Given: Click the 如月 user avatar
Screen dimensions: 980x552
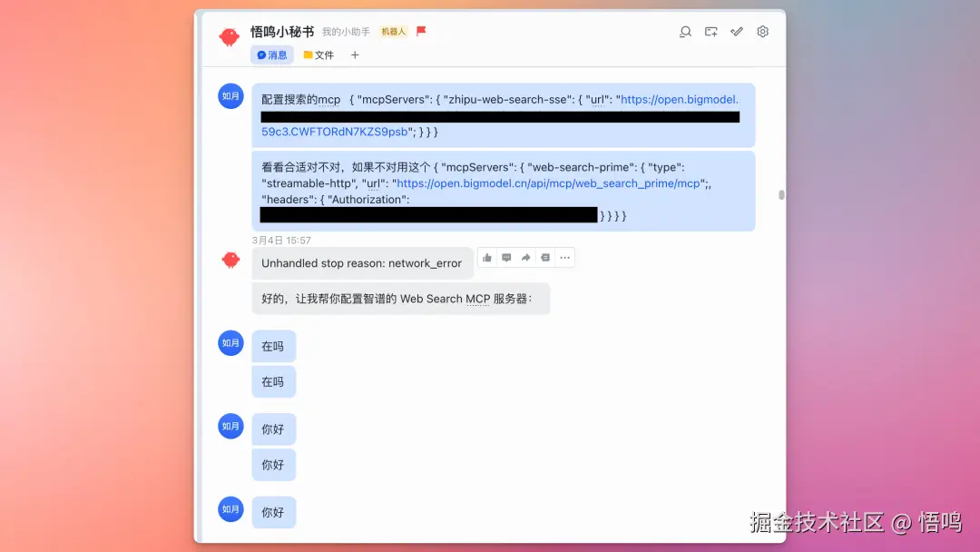Looking at the screenshot, I should [230, 95].
